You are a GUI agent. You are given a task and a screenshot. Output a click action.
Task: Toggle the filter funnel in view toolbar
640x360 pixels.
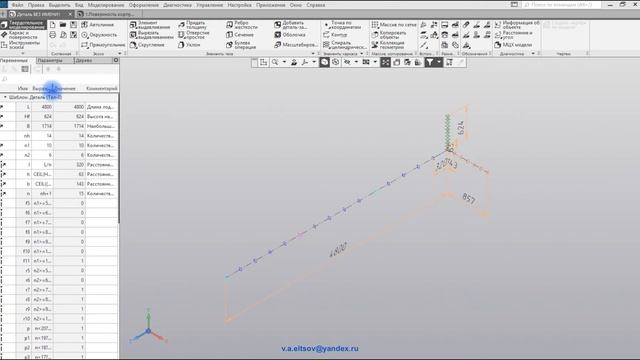click(430, 62)
